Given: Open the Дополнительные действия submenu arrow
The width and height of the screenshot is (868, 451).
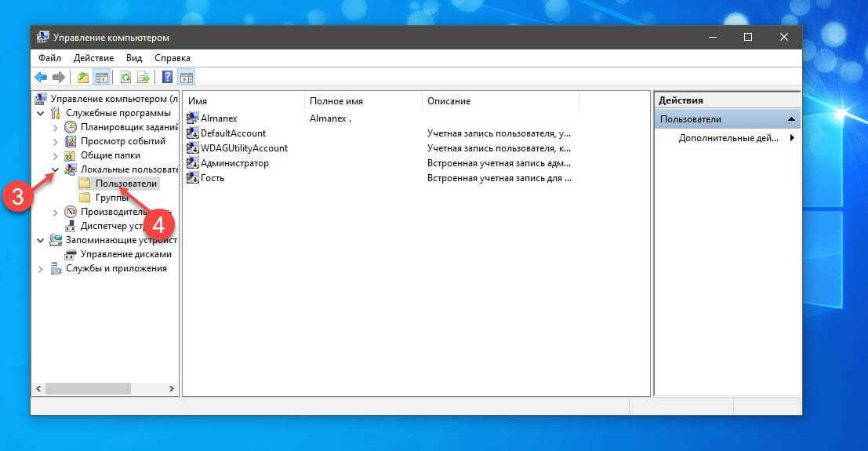Looking at the screenshot, I should (x=792, y=138).
